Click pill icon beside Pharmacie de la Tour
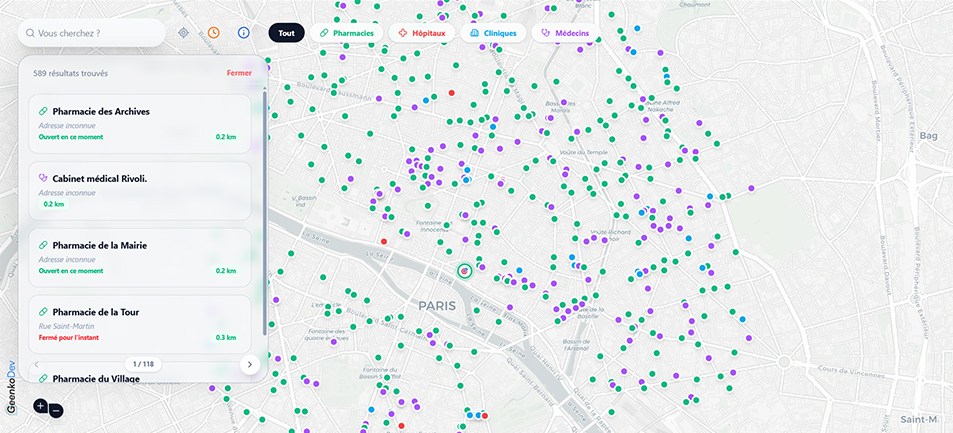This screenshot has height=433, width=953. [x=43, y=312]
